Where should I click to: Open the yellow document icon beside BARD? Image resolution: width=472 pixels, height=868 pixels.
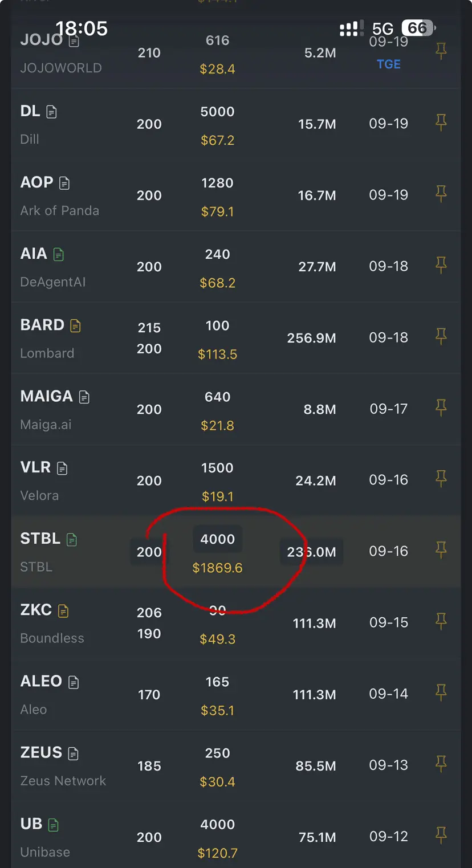point(75,325)
